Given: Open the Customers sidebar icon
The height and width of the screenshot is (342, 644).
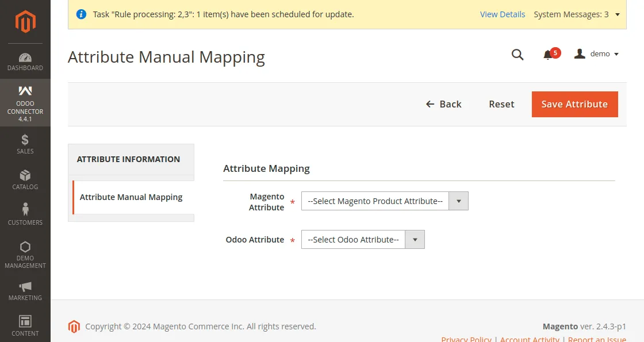Looking at the screenshot, I should point(25,214).
